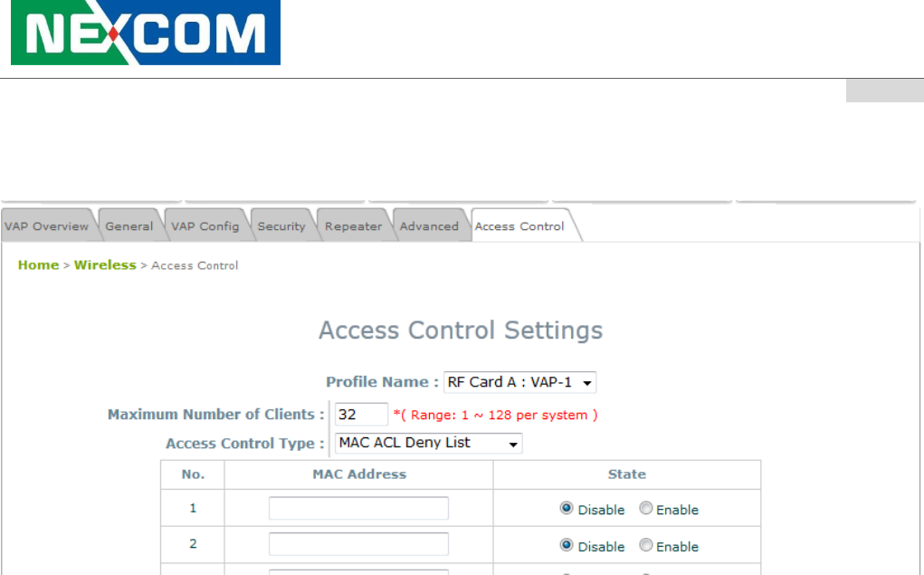Image resolution: width=924 pixels, height=575 pixels.
Task: Expand the Profile Name dropdown
Action: point(519,382)
